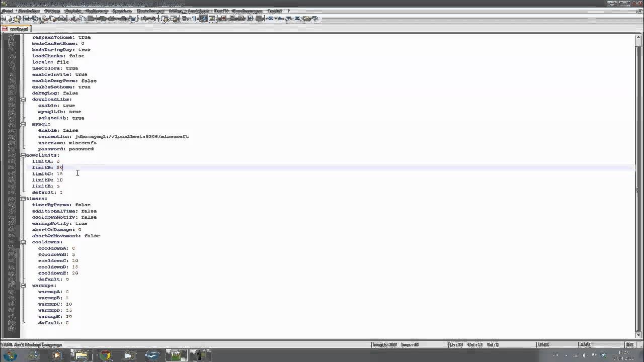Click the Windows Start orb
The height and width of the screenshot is (362, 644).
[11, 355]
